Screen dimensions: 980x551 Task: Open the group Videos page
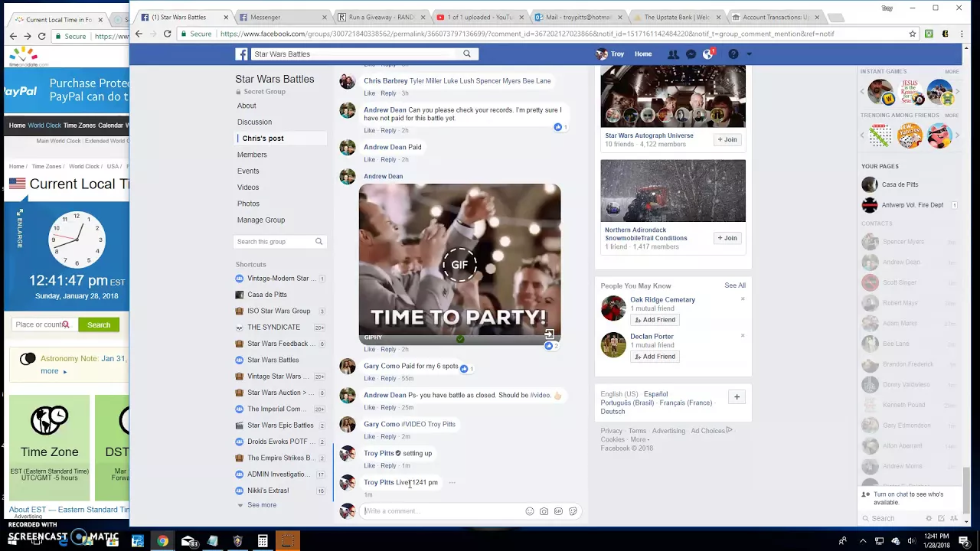pos(248,187)
